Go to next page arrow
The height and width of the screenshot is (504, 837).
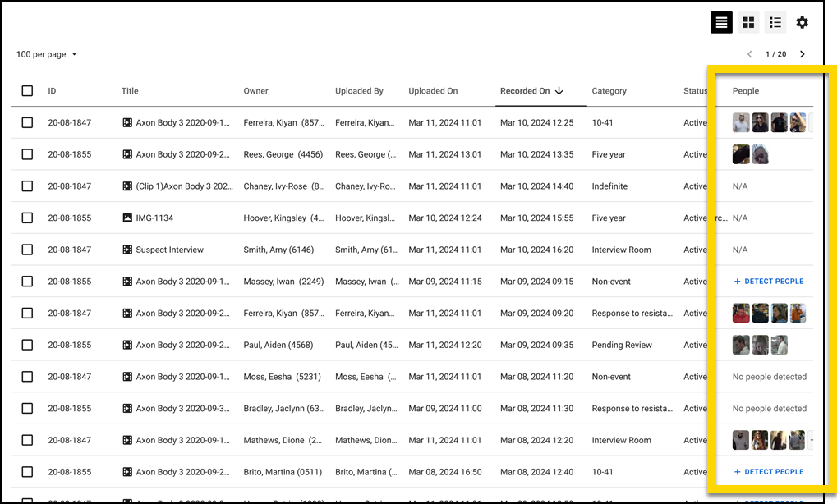coord(803,54)
